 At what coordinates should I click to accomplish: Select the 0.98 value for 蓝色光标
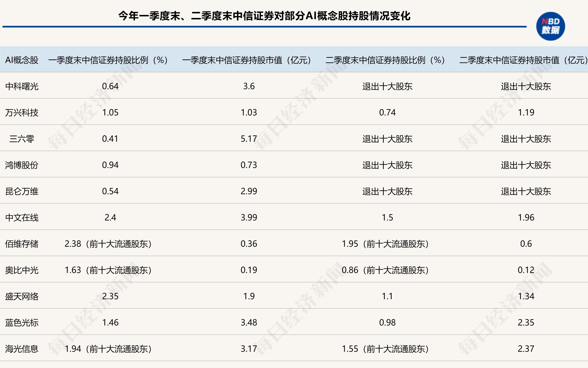pos(388,323)
